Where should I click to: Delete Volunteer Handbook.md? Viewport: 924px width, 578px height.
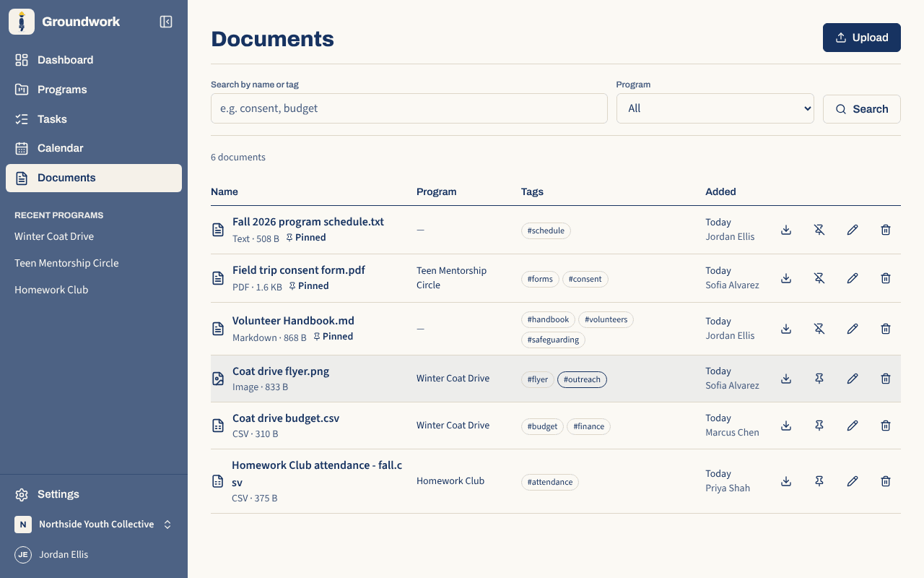pyautogui.click(x=886, y=329)
